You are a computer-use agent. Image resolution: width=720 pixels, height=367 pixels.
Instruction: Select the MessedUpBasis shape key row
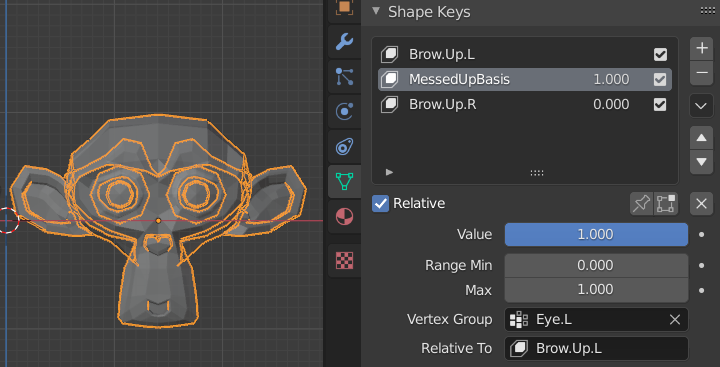point(524,79)
